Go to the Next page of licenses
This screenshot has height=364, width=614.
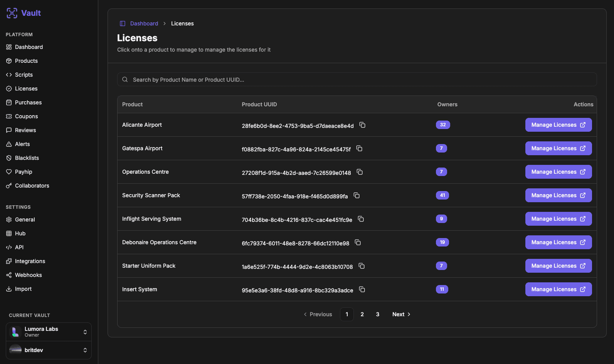[401, 314]
